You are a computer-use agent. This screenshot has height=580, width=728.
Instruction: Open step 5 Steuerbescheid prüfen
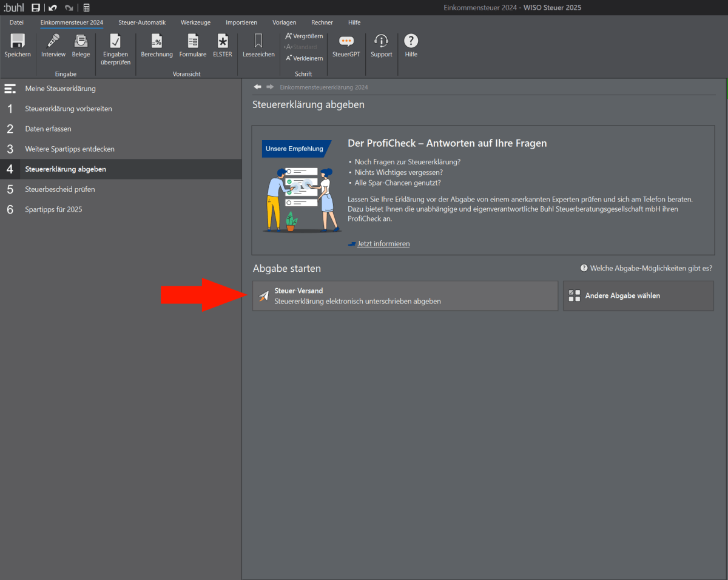[121, 189]
